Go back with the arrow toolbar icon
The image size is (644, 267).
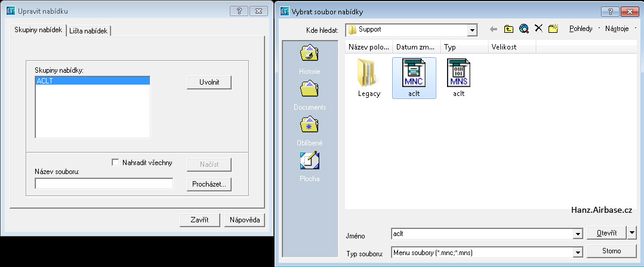(x=494, y=29)
